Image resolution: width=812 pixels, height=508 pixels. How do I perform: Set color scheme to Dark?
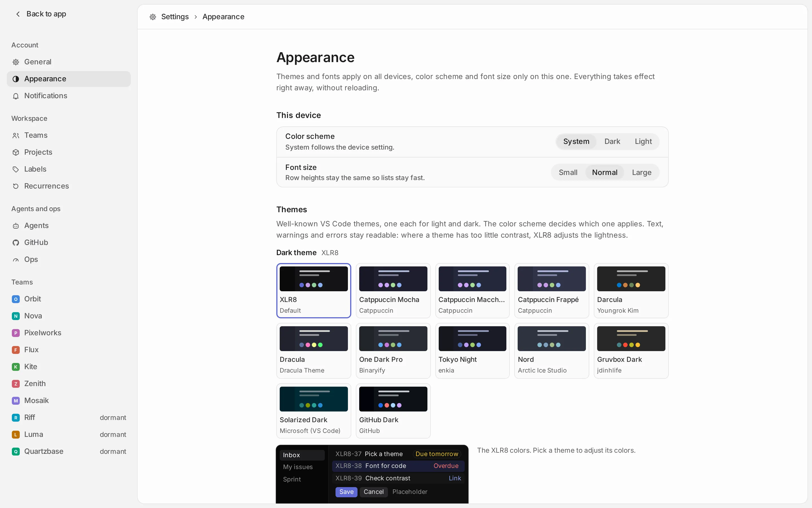tap(612, 141)
